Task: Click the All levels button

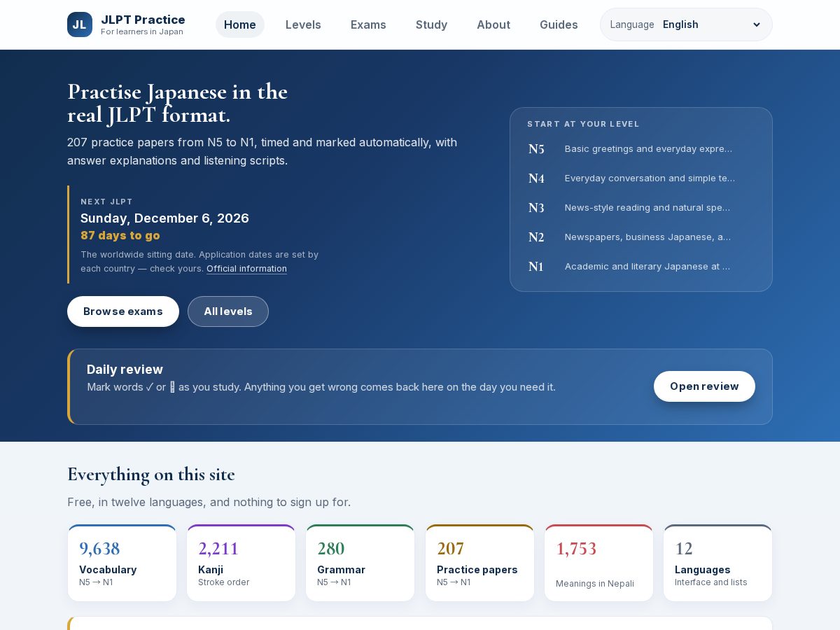Action: (228, 311)
